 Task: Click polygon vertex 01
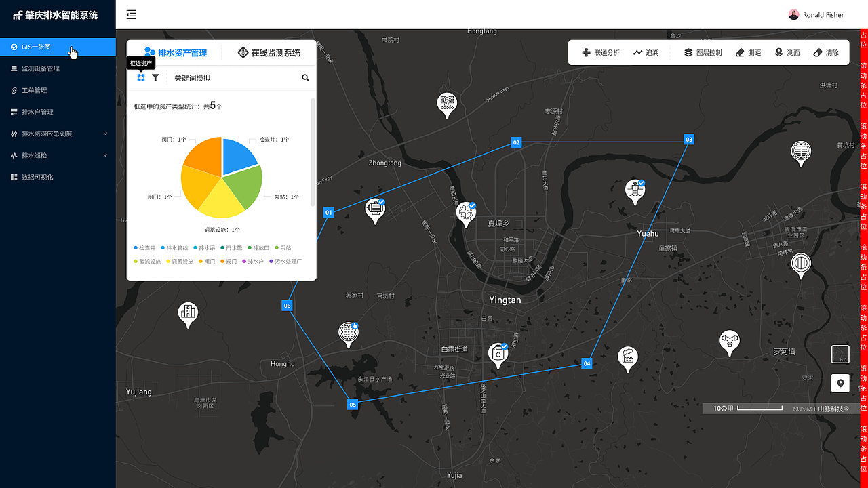click(328, 213)
